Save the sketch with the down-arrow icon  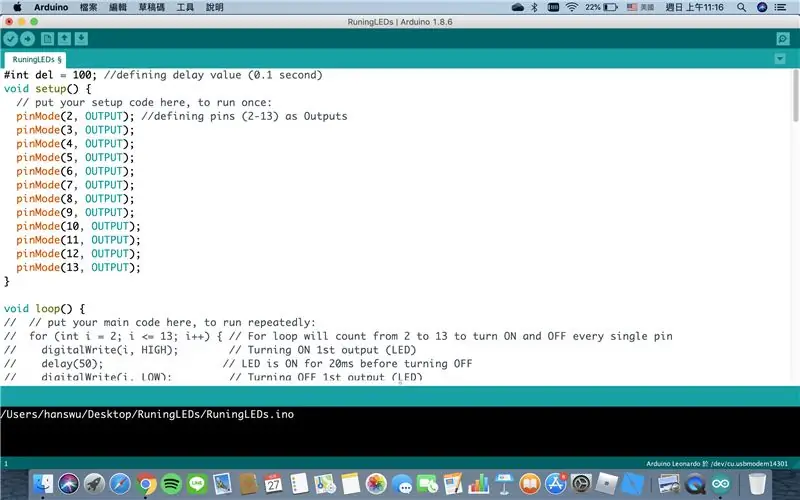pyautogui.click(x=81, y=39)
